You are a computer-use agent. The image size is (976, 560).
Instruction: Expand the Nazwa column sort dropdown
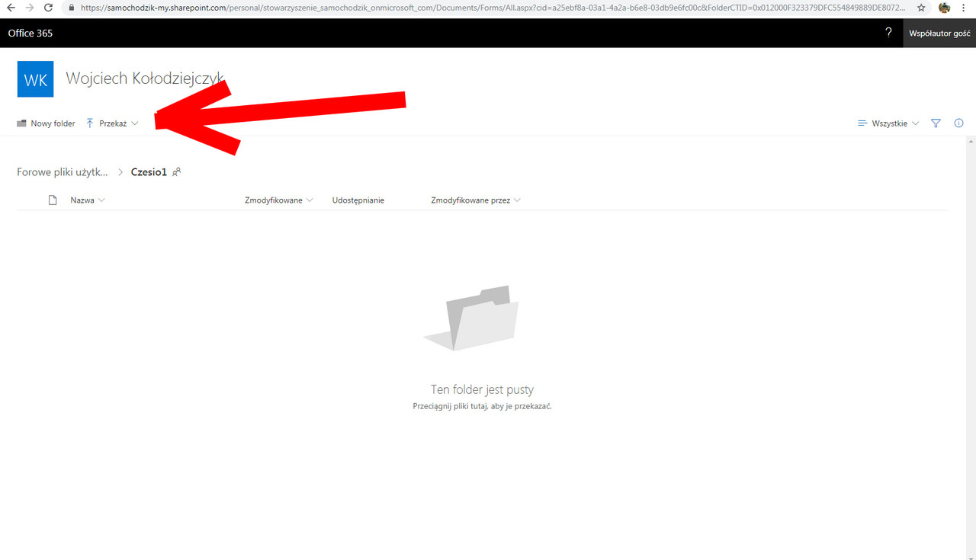[103, 200]
